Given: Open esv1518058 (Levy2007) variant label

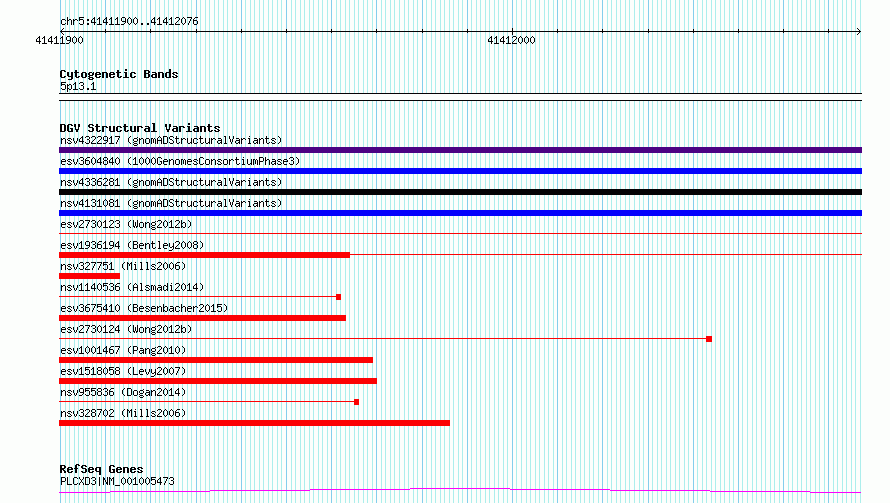Looking at the screenshot, I should pos(123,371).
